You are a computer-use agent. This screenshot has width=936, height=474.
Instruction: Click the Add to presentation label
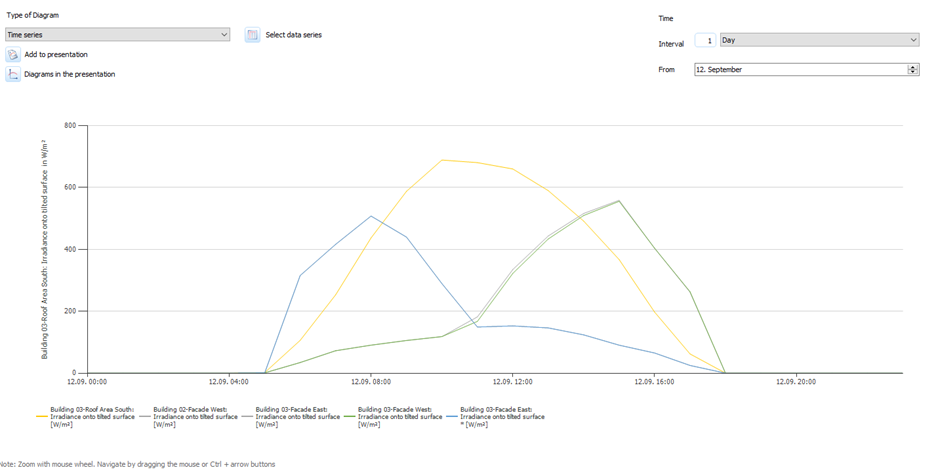tap(56, 55)
